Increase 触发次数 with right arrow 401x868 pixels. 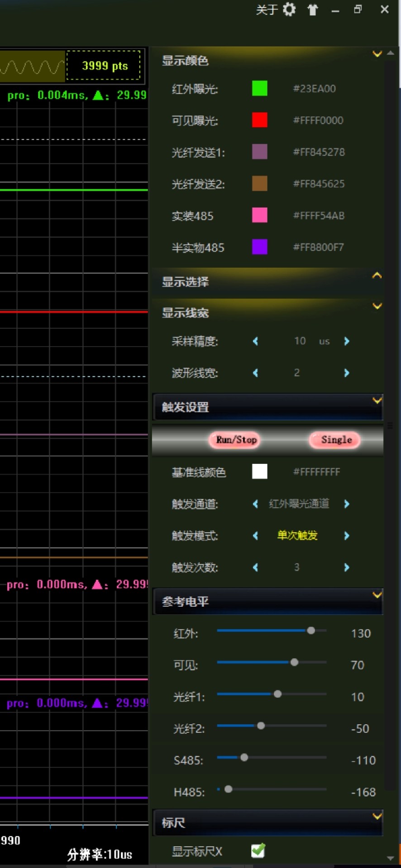[347, 567]
